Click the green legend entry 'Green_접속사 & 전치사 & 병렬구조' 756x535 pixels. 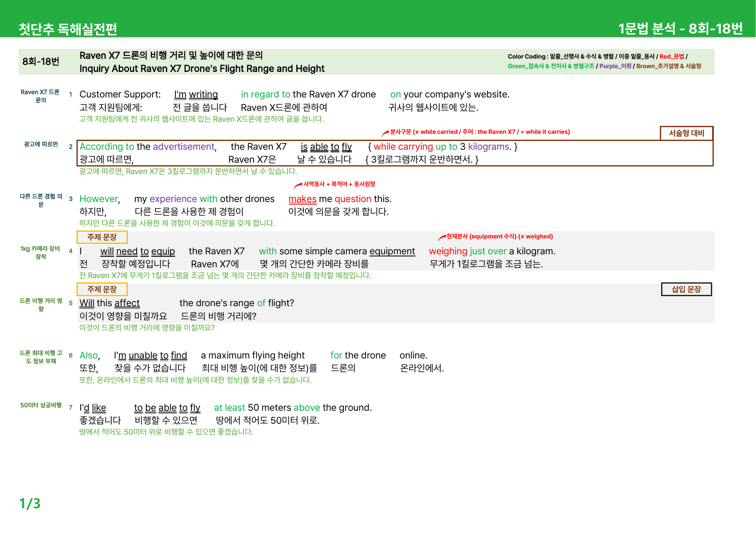click(551, 66)
